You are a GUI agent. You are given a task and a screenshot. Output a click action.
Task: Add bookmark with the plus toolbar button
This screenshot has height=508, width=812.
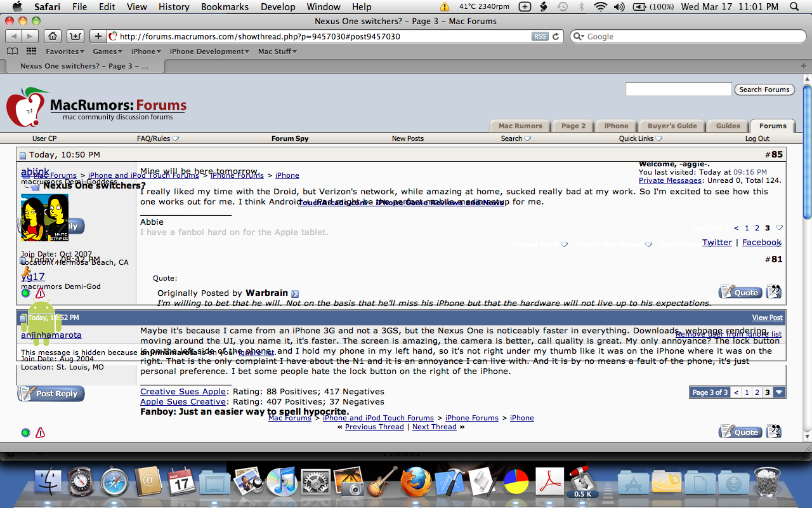click(x=98, y=36)
